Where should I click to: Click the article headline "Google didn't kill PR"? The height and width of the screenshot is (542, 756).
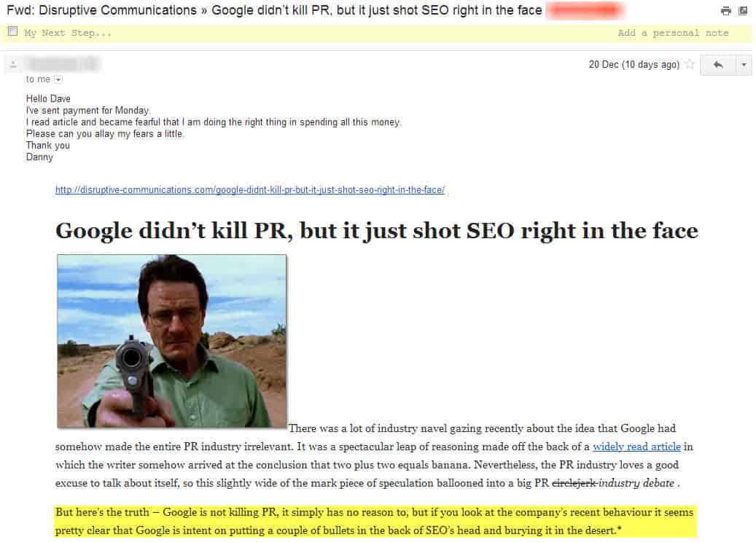coord(377,231)
